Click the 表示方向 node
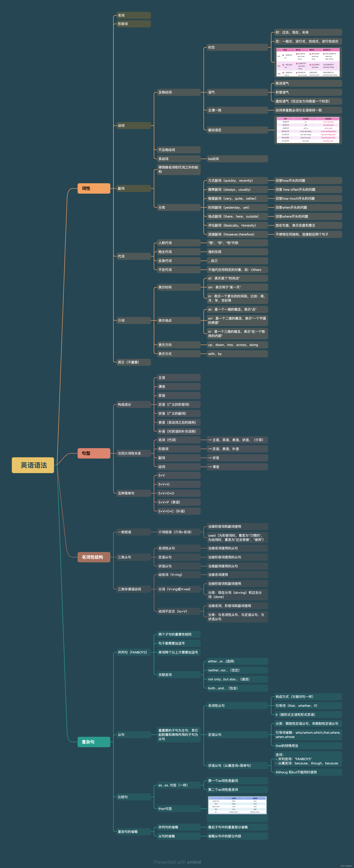The width and height of the screenshot is (354, 868). pyautogui.click(x=179, y=345)
